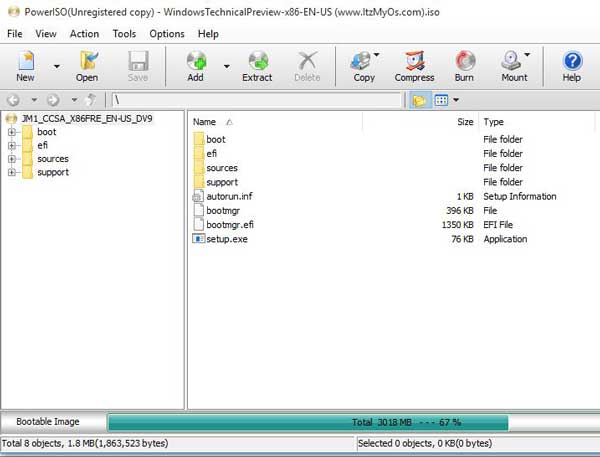Toggle the folder tree pane icon
This screenshot has height=457, width=600.
[x=419, y=100]
